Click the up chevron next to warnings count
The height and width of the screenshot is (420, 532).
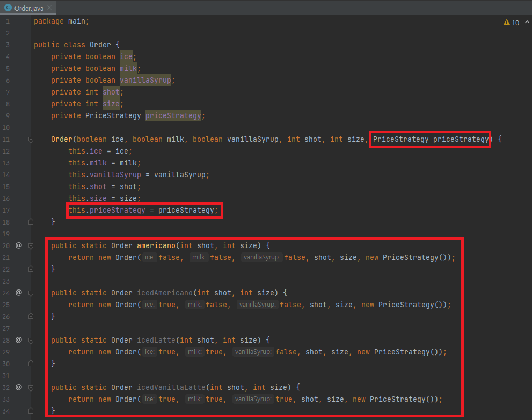pos(527,22)
